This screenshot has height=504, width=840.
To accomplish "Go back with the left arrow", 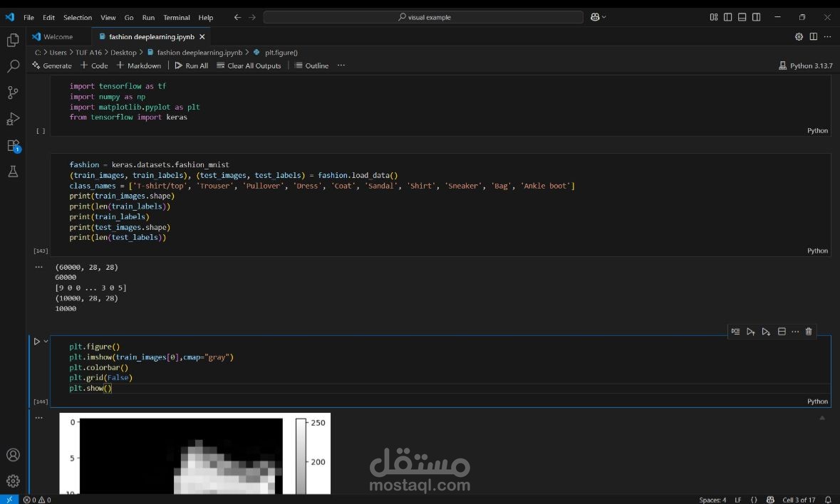I will tap(237, 17).
